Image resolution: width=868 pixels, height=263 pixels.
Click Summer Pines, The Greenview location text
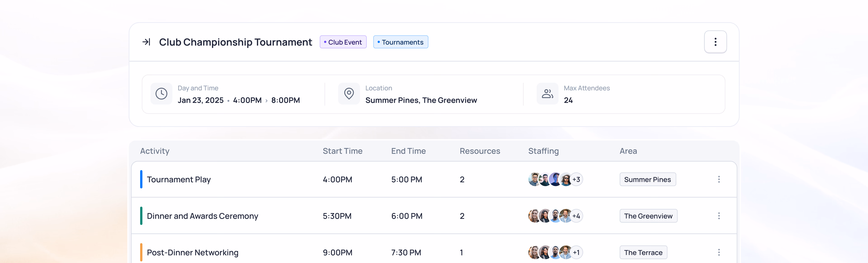(x=421, y=100)
